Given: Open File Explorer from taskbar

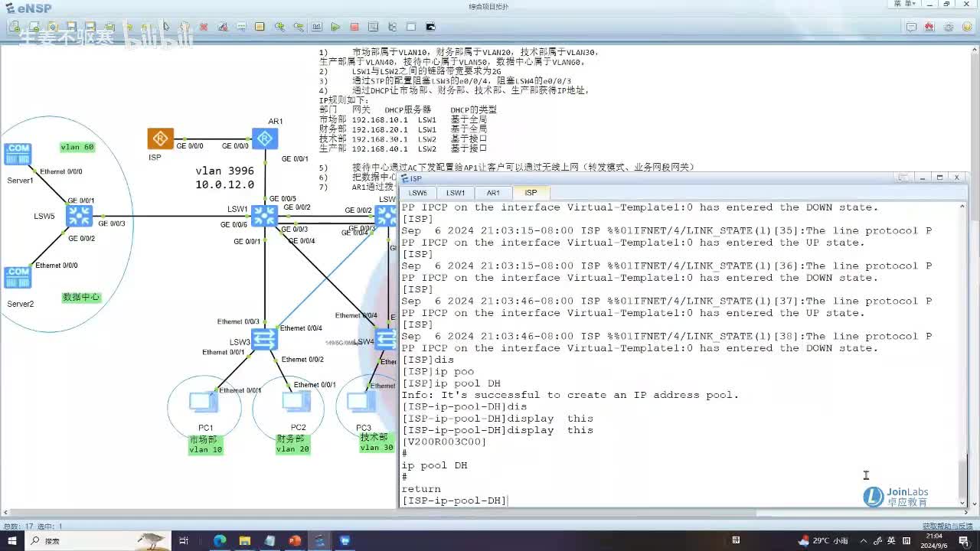Looking at the screenshot, I should pos(245,541).
